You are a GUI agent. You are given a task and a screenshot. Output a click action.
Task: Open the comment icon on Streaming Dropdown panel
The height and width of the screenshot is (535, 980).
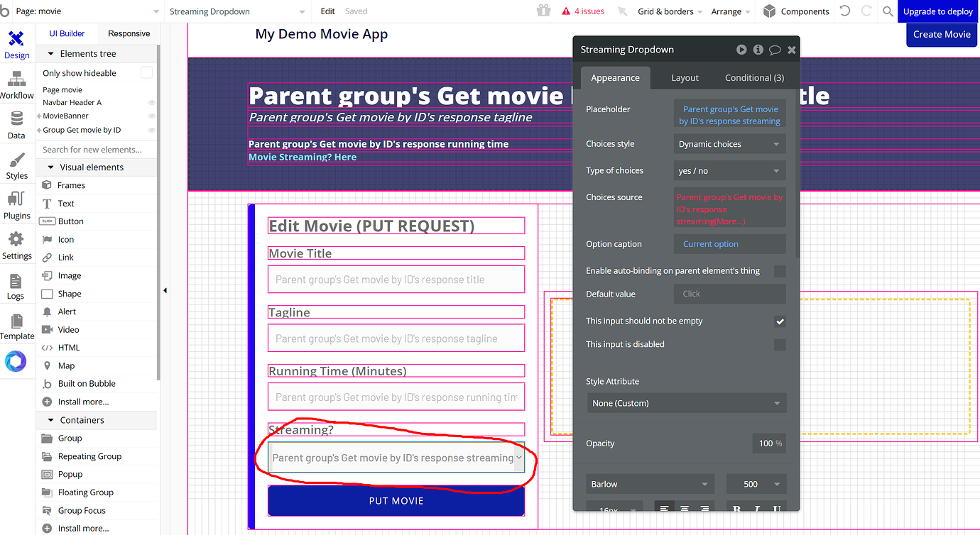[x=775, y=49]
